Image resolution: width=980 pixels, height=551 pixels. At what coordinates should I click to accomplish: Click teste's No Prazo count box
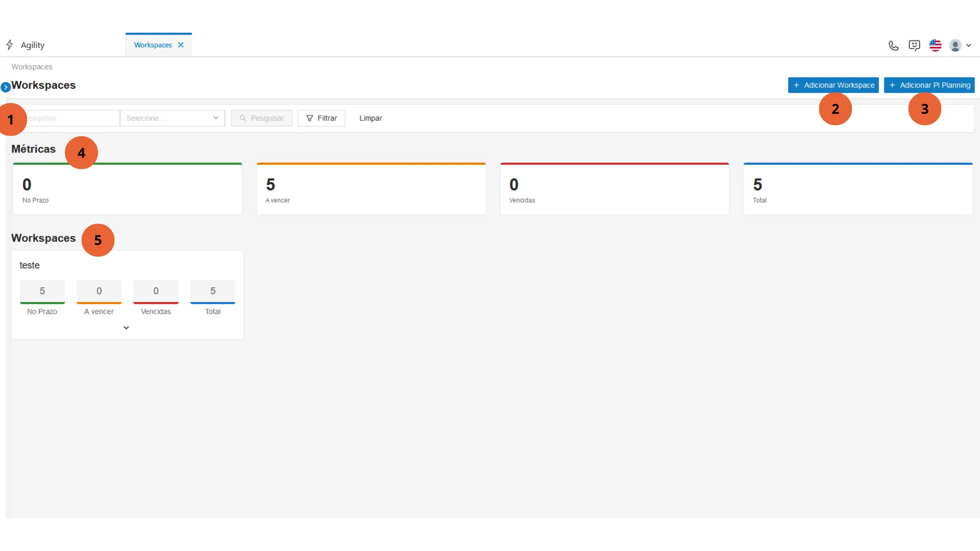coord(42,291)
